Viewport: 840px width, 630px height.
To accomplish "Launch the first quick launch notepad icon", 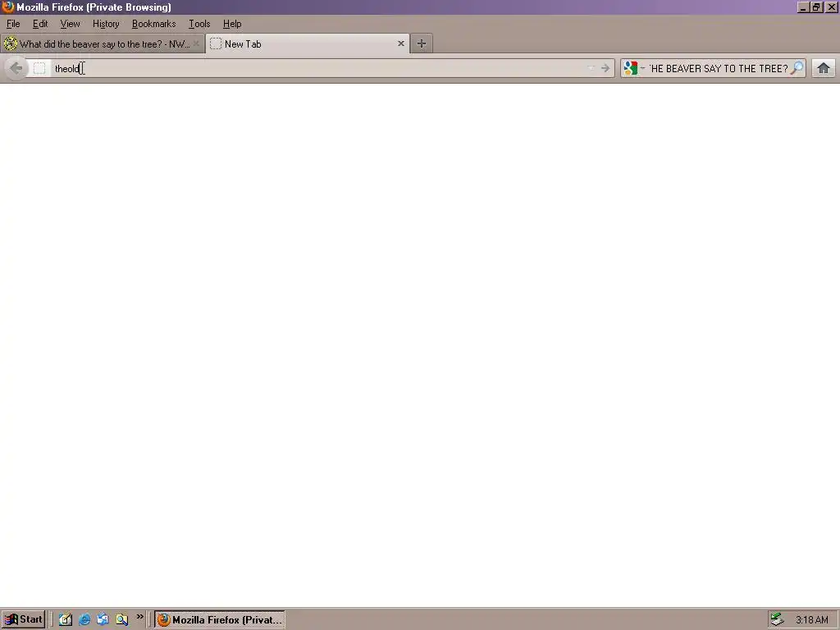I will [x=66, y=619].
